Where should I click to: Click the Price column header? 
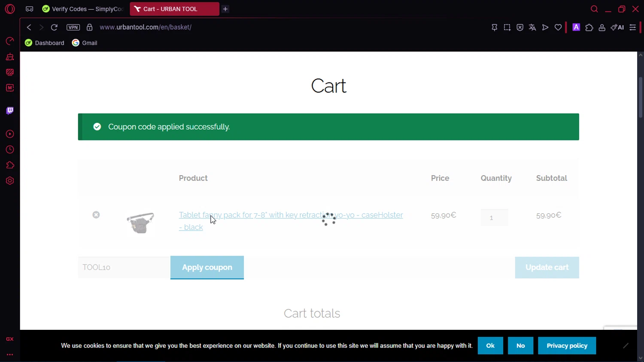click(x=440, y=178)
